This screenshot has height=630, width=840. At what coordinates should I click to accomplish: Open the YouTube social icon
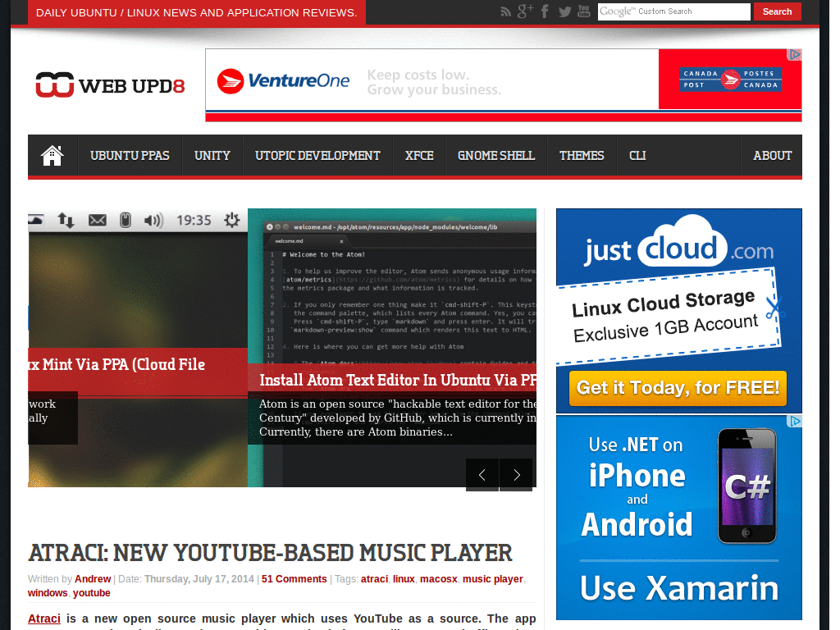point(584,11)
